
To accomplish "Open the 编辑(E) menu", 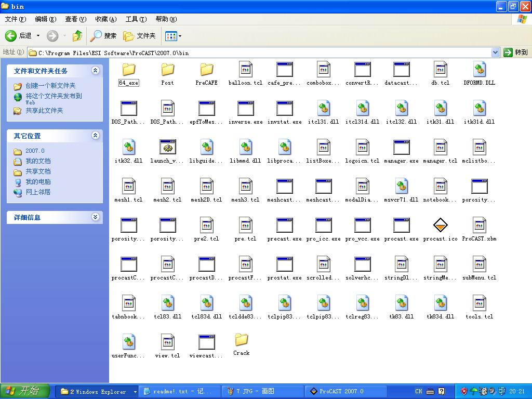I will coord(46,19).
